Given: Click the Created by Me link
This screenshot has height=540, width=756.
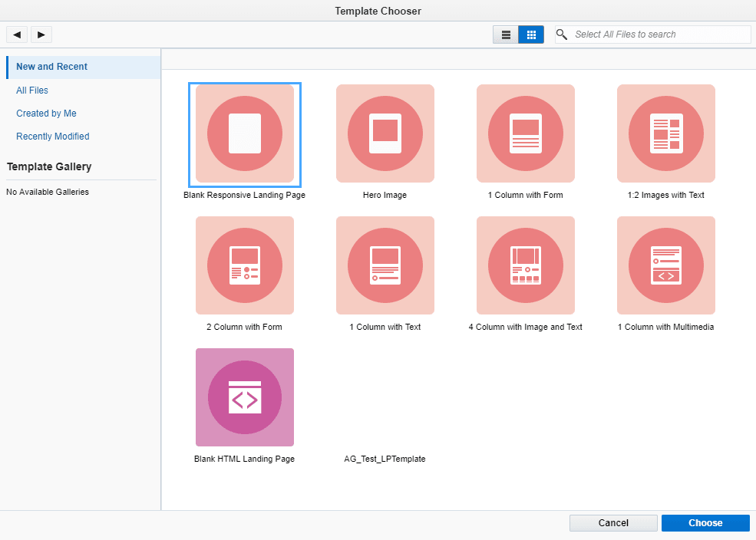Looking at the screenshot, I should (46, 113).
